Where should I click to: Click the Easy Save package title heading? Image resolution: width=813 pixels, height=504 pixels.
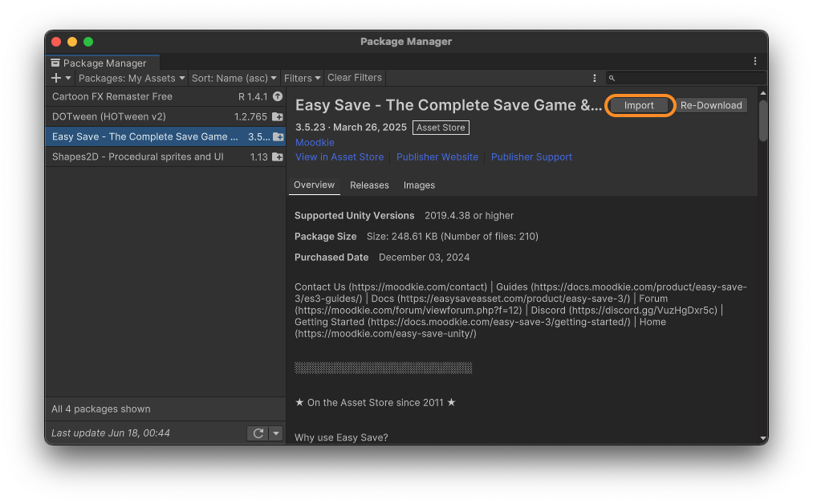(449, 105)
